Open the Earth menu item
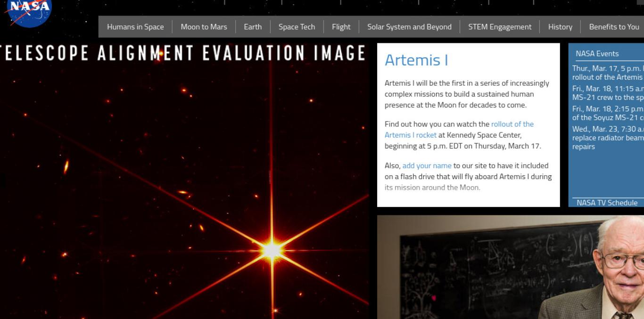This screenshot has width=644, height=319. pos(253,27)
